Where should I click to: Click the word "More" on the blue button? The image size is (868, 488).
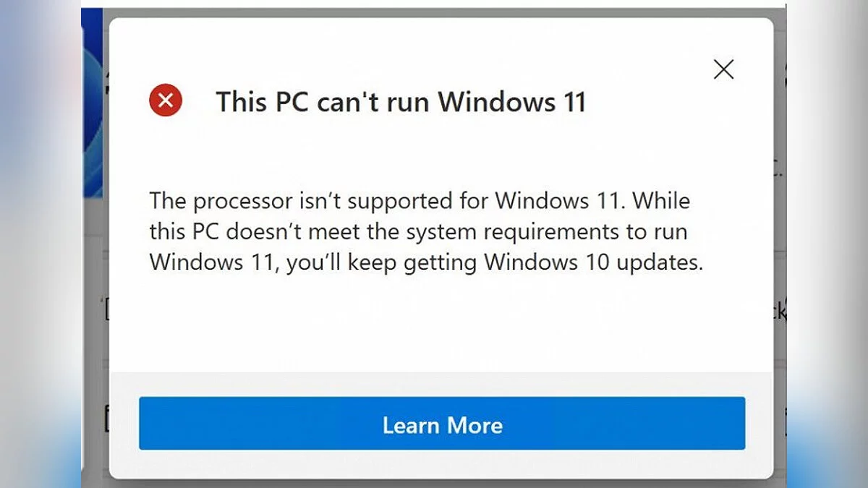[x=474, y=424]
